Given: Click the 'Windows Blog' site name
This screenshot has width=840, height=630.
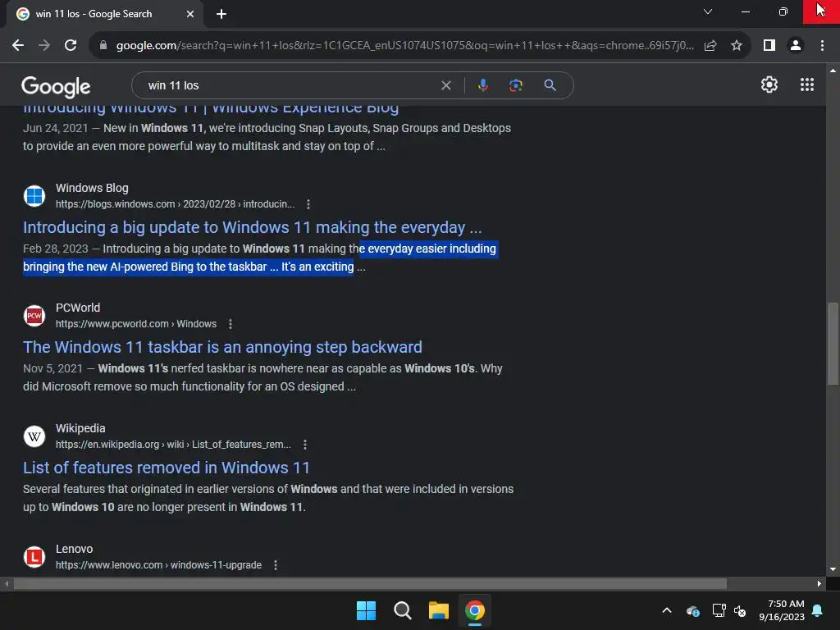Looking at the screenshot, I should point(92,188).
